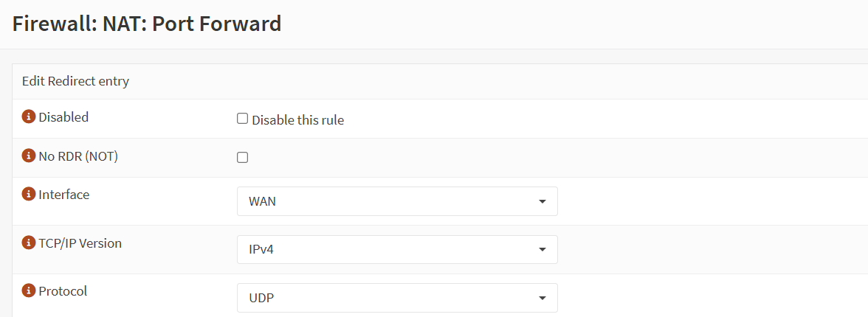The height and width of the screenshot is (317, 868).
Task: Open the Protocol dropdown showing UDP
Action: (397, 298)
